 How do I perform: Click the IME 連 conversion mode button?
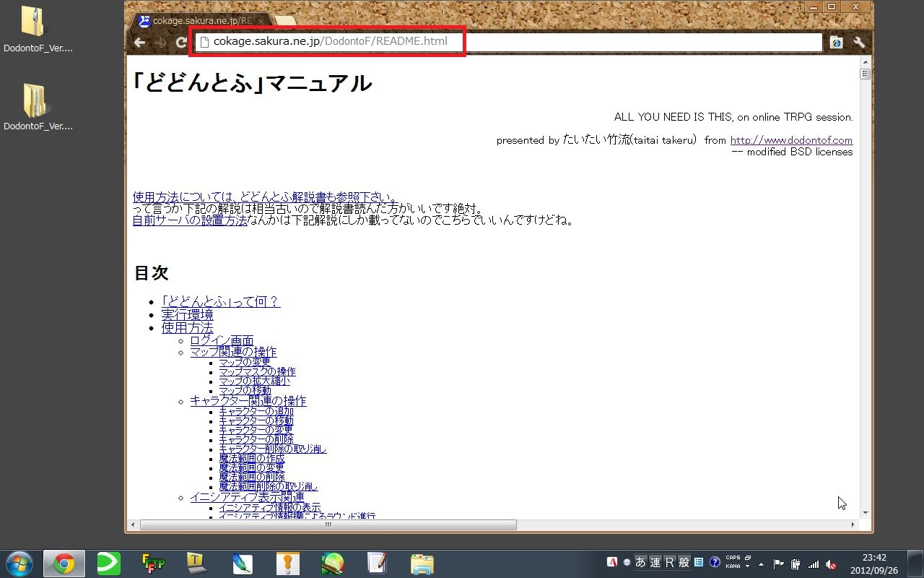[x=655, y=563]
